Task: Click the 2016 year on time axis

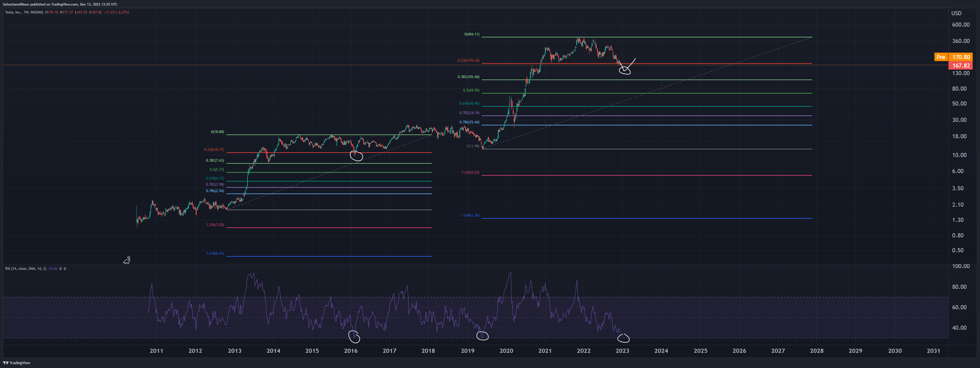Action: tap(351, 351)
